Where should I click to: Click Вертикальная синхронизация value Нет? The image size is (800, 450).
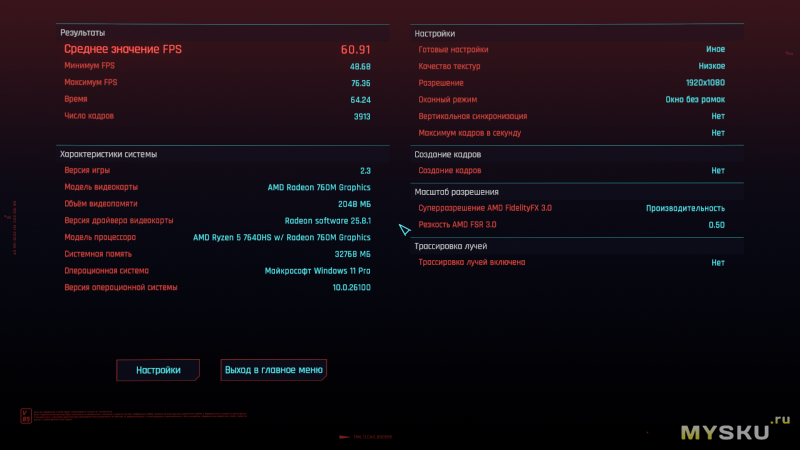[x=718, y=116]
